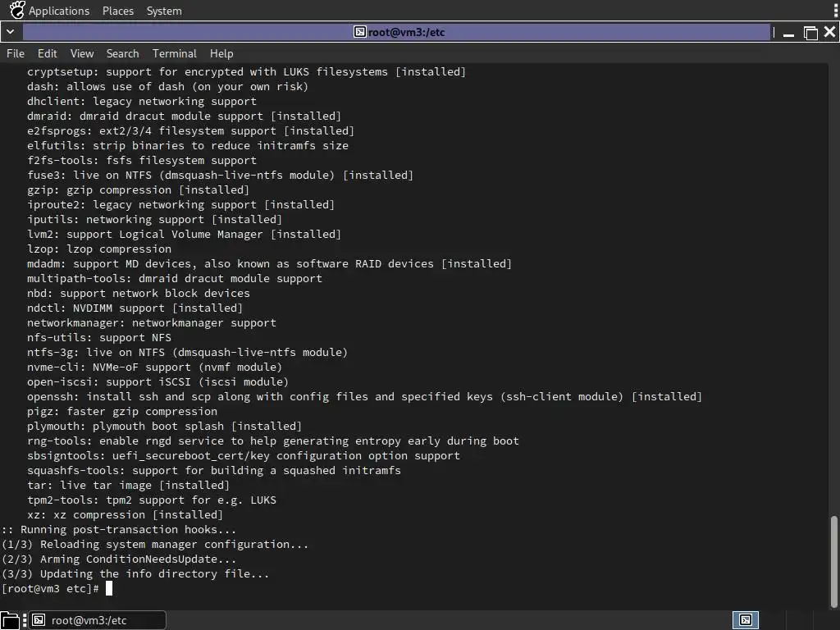Click the 'ndctl: NVDIMM support' line
The height and width of the screenshot is (630, 840).
(x=135, y=308)
